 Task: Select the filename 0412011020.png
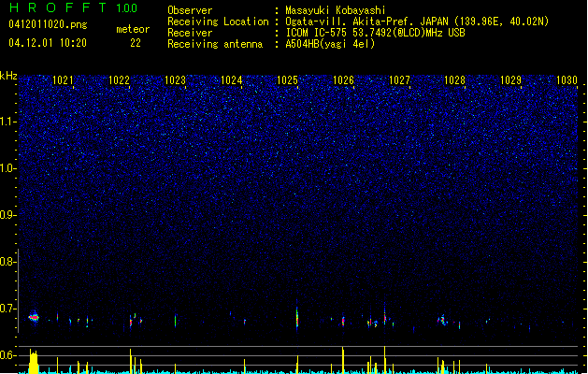(48, 24)
